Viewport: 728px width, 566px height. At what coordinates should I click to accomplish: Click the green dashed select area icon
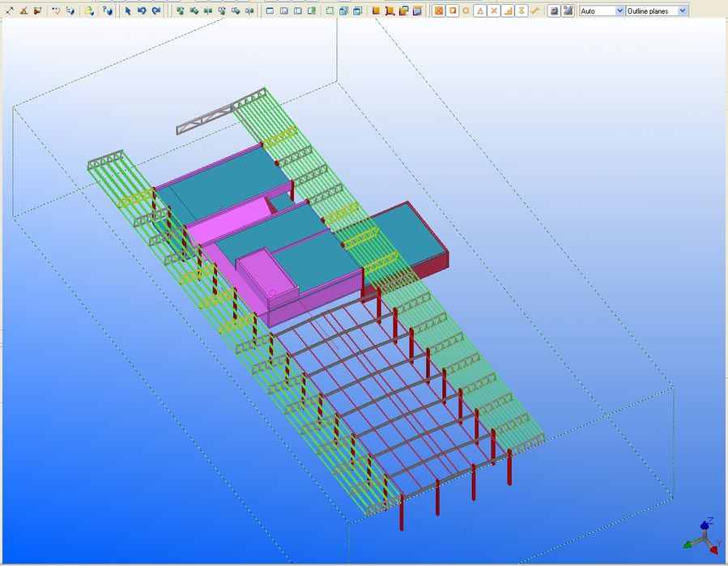click(x=330, y=11)
